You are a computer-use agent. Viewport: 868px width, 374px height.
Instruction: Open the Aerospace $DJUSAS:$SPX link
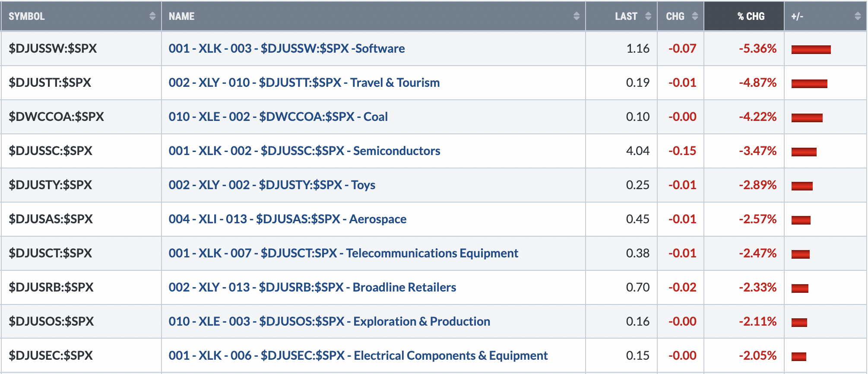pyautogui.click(x=288, y=219)
